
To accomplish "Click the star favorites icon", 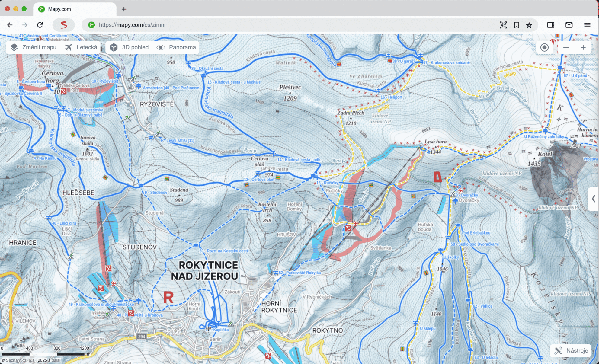I will [529, 25].
